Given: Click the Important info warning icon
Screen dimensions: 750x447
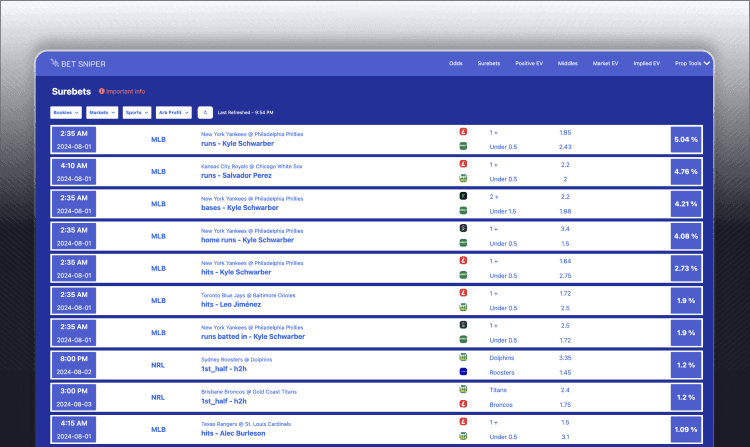Looking at the screenshot, I should coord(101,91).
